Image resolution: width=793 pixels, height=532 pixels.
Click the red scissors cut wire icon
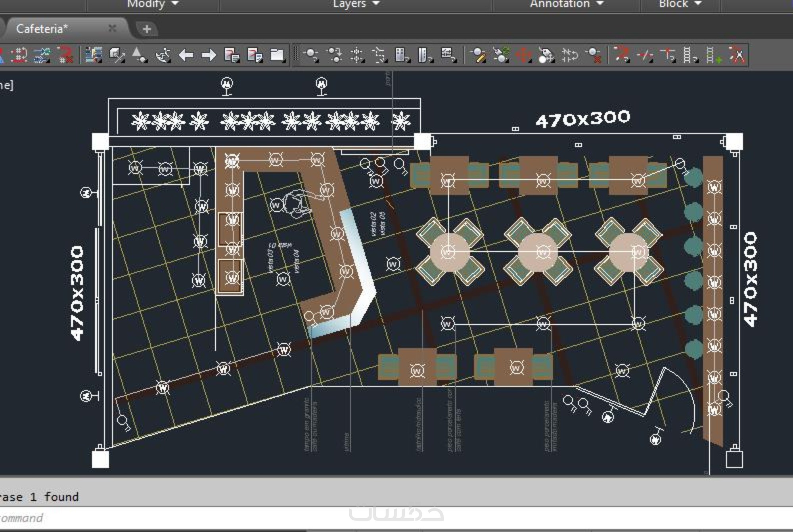[737, 55]
